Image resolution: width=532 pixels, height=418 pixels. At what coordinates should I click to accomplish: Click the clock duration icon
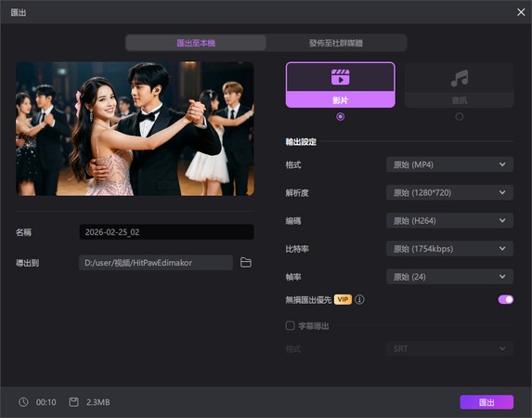click(23, 402)
